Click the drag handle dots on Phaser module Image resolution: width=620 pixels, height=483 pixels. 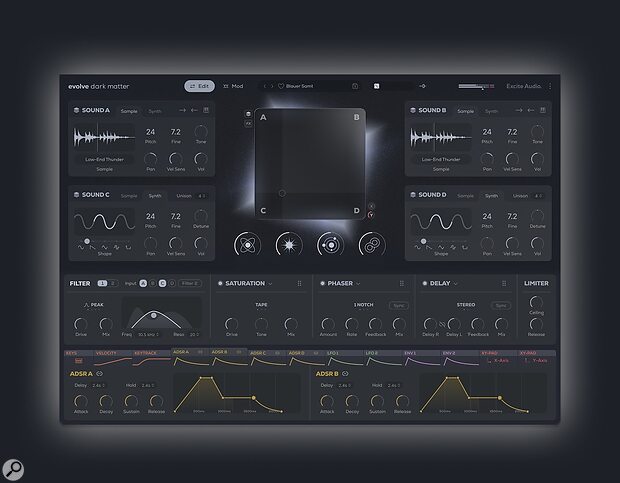[x=402, y=283]
